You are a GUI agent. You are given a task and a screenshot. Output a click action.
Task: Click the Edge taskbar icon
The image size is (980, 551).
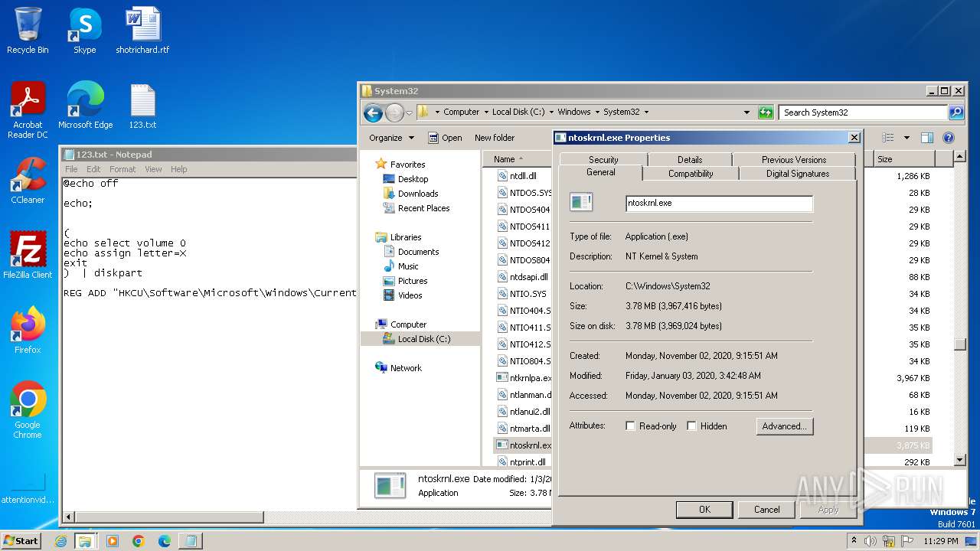point(164,541)
